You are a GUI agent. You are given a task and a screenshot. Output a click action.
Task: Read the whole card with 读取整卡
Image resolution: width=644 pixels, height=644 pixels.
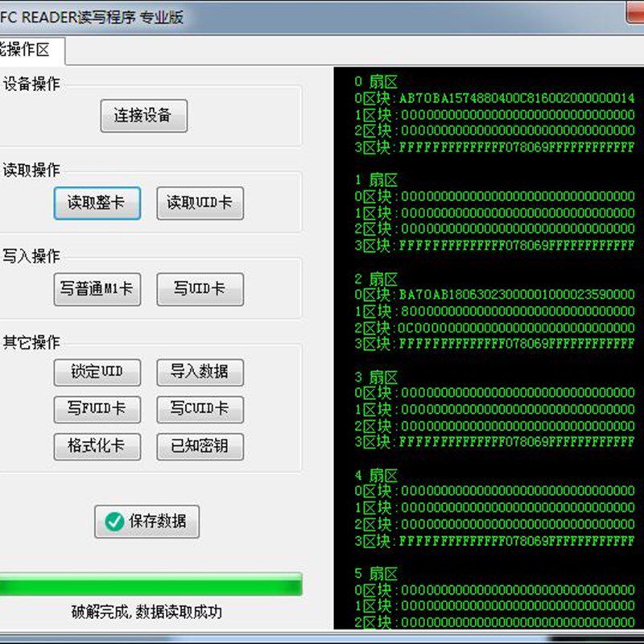point(97,204)
